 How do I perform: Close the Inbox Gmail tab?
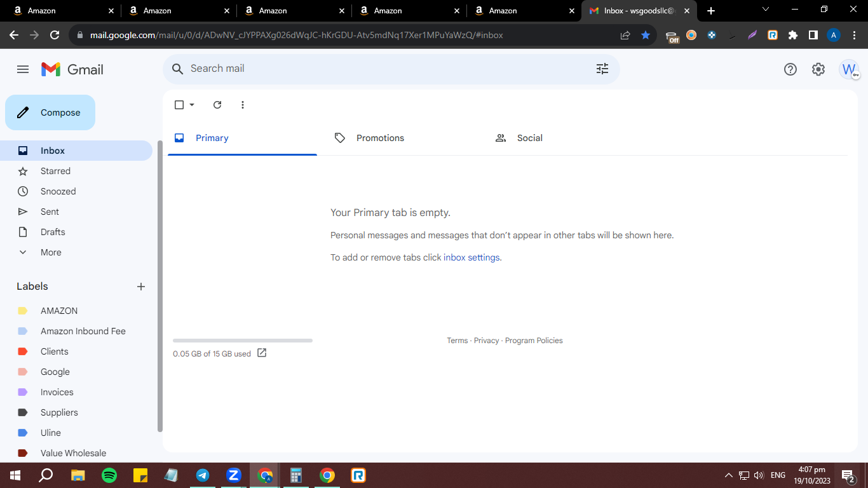coord(687,11)
